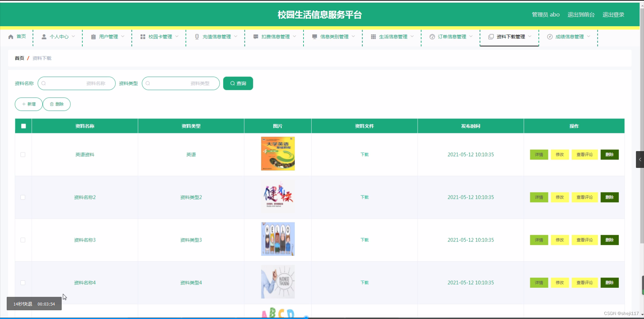Image resolution: width=644 pixels, height=319 pixels.
Task: Check the checkbox for the 资料名称2 row
Action: point(23,197)
